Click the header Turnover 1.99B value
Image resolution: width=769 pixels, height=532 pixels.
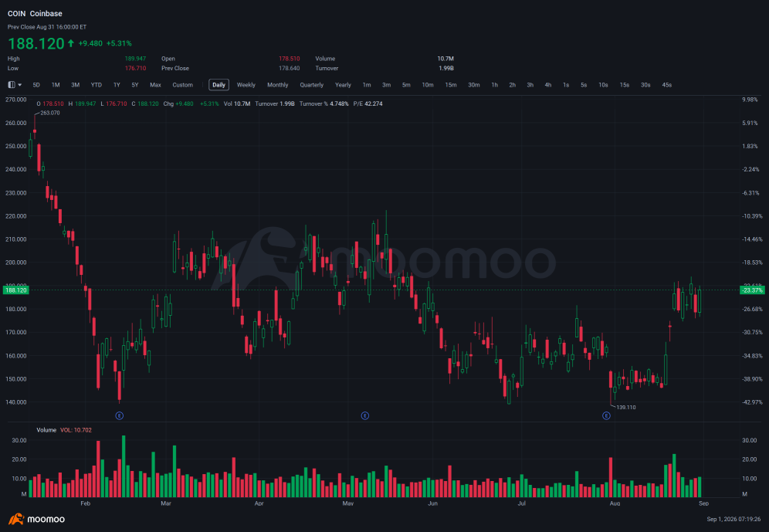445,68
